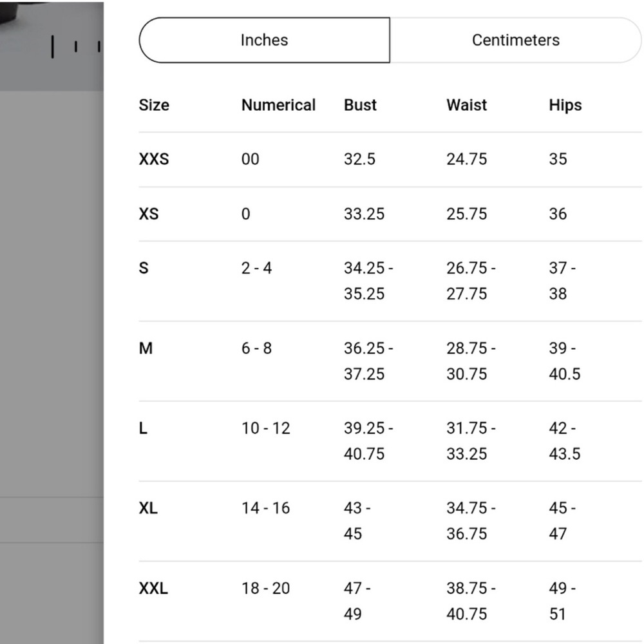Select the XXL size row label
The image size is (644, 644).
click(153, 589)
